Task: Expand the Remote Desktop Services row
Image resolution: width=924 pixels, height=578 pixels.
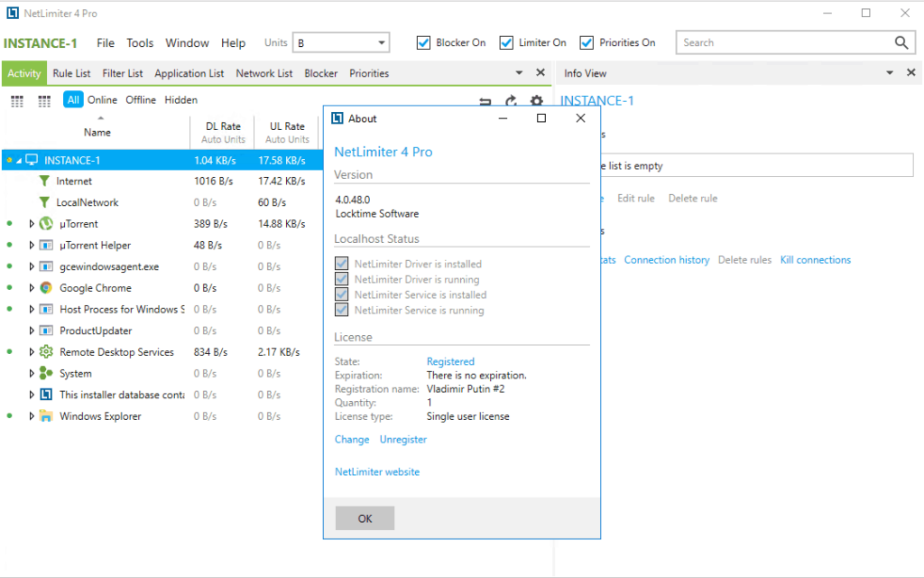Action: (x=32, y=352)
